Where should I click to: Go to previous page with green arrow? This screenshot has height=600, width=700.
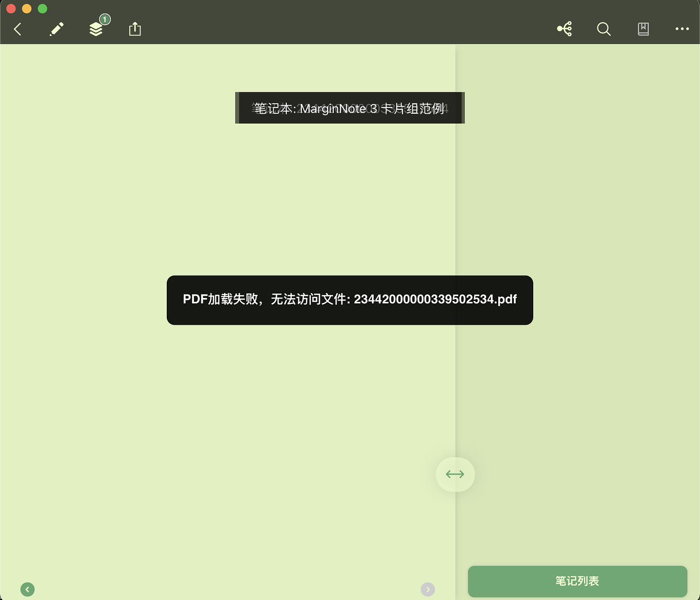[28, 589]
